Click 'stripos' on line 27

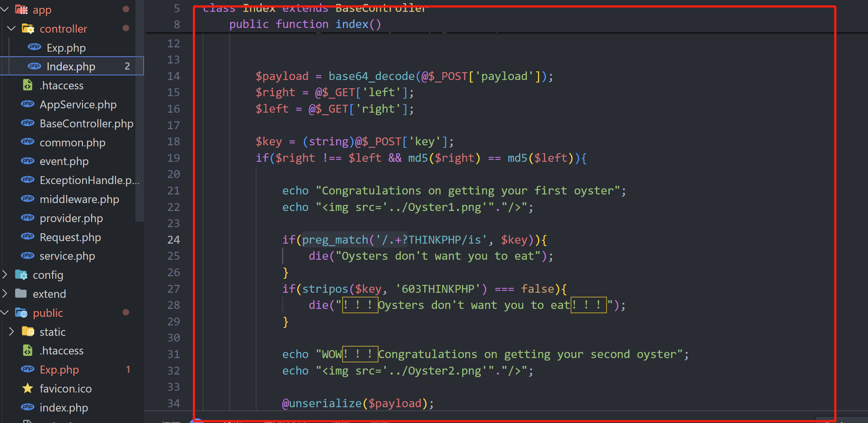pyautogui.click(x=325, y=289)
